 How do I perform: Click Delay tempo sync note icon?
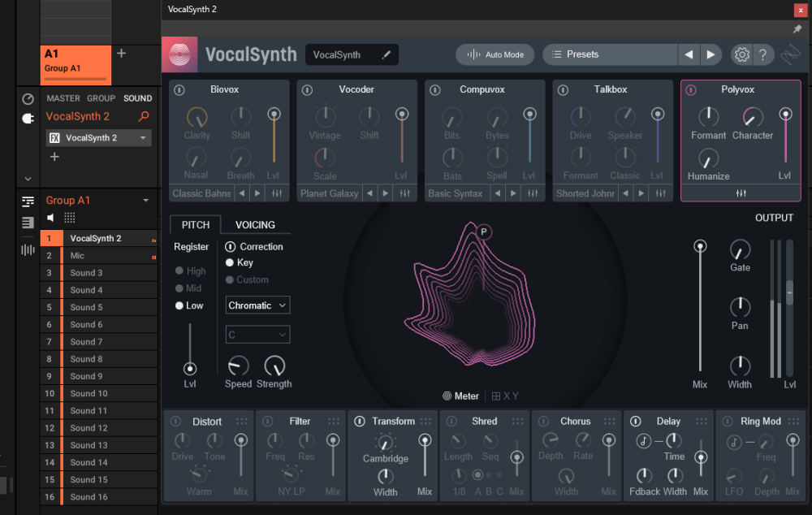[x=644, y=441]
